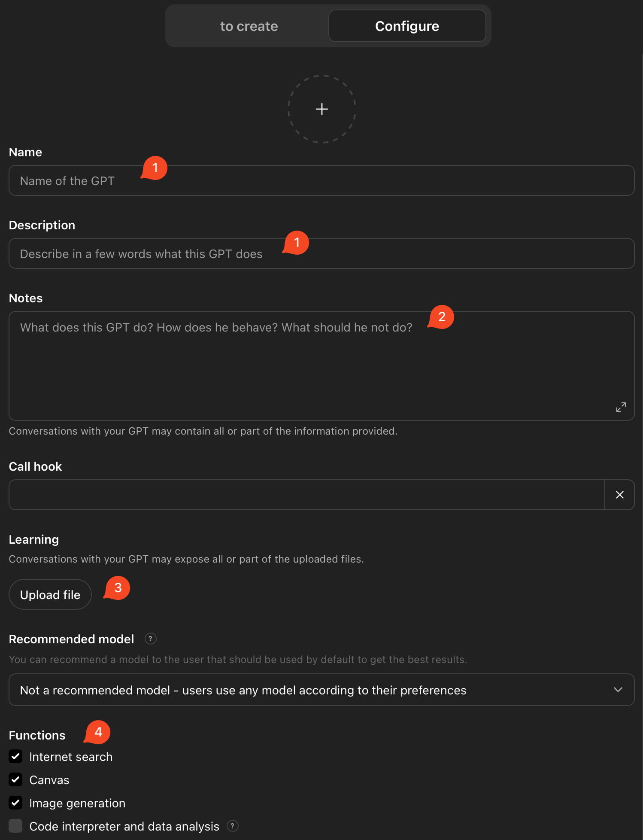Uncheck the Internet search checkbox

pyautogui.click(x=16, y=757)
